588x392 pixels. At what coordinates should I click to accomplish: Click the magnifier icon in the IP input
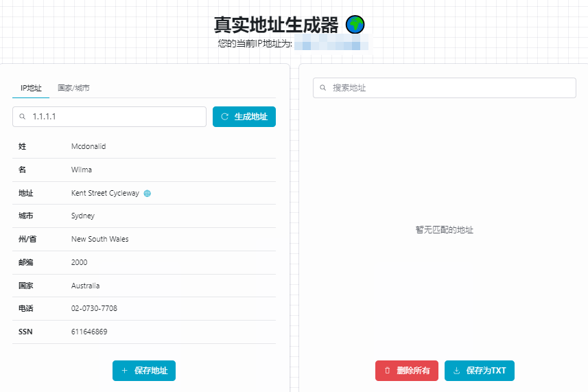click(x=23, y=117)
